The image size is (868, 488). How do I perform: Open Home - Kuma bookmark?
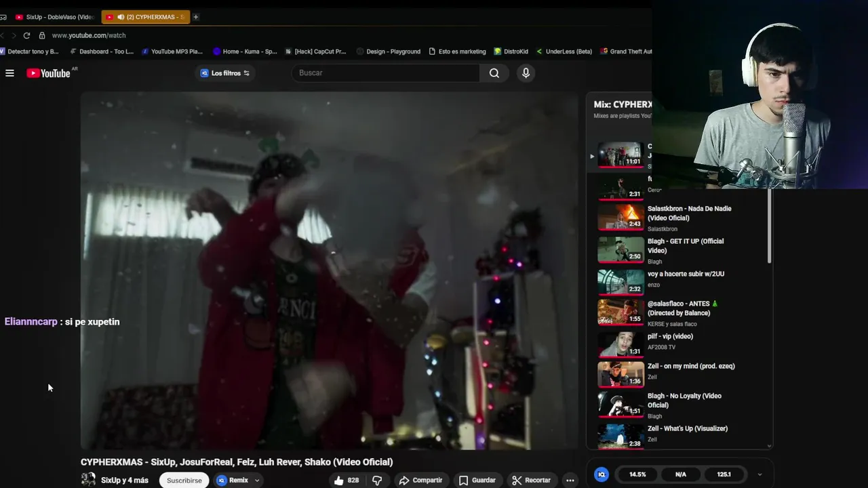[245, 52]
